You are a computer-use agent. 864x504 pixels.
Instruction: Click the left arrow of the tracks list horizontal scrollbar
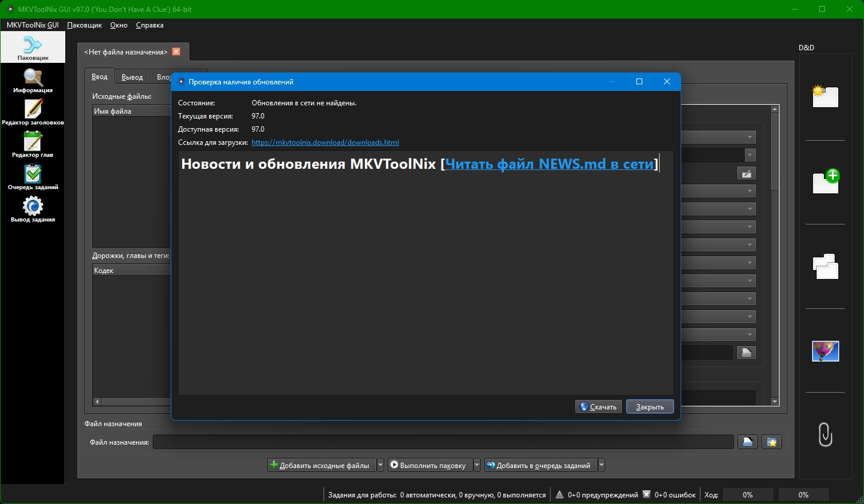coord(97,402)
